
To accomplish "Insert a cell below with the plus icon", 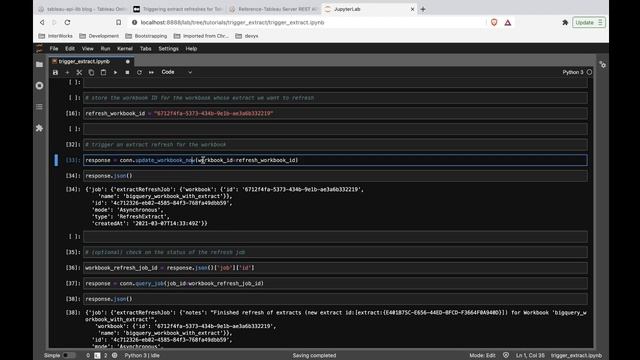I will [67, 72].
